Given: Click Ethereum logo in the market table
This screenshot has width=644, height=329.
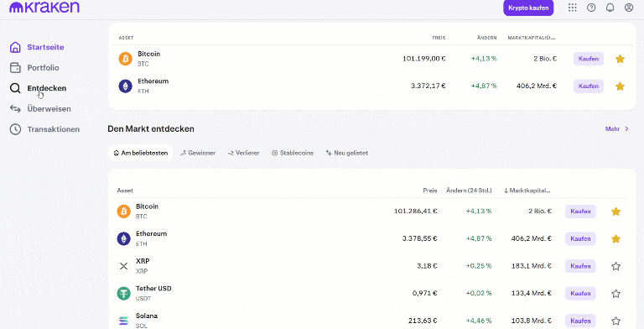Looking at the screenshot, I should (123, 238).
